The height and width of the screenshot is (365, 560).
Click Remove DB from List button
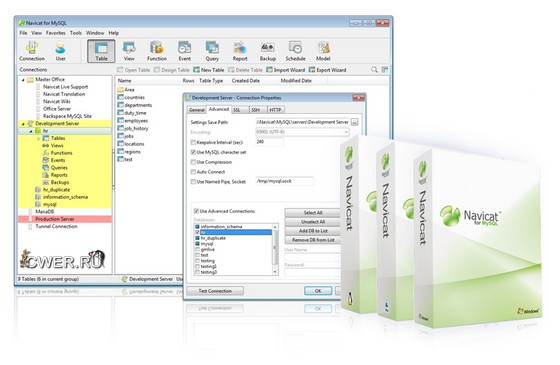tap(312, 240)
